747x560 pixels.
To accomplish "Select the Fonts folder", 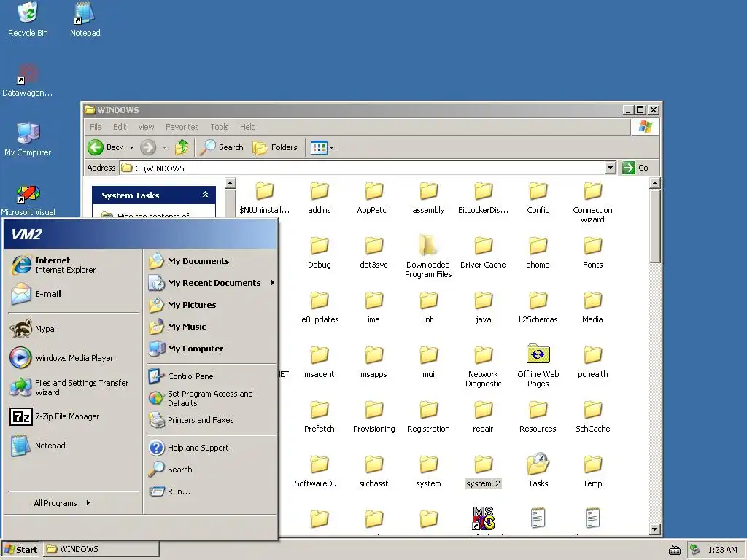I will click(x=592, y=252).
